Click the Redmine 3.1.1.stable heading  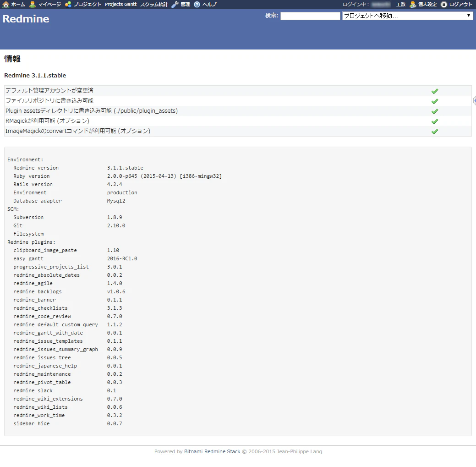pos(35,75)
